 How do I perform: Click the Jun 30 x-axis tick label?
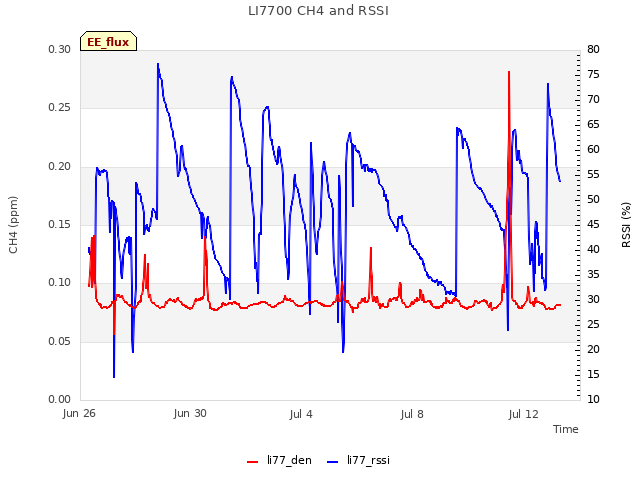point(190,414)
